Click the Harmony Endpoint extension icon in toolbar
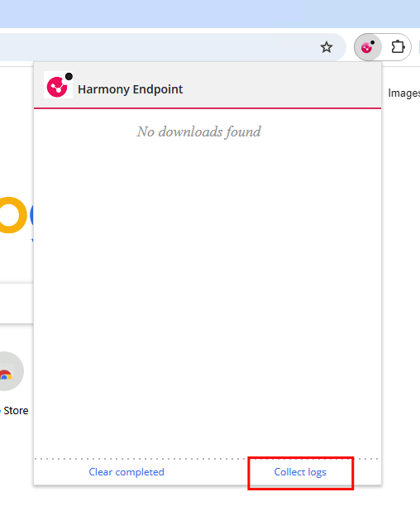 (368, 47)
